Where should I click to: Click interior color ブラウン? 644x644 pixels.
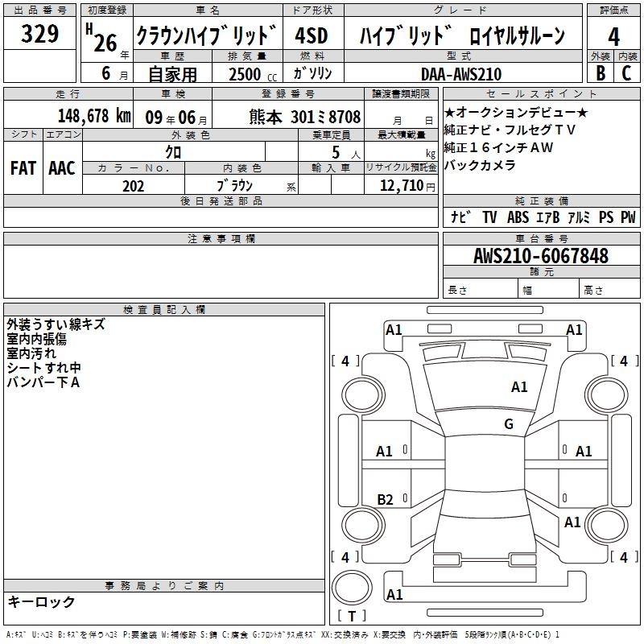[234, 186]
